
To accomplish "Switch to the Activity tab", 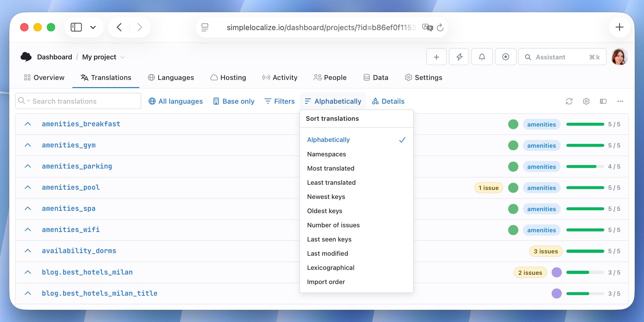I will 280,78.
